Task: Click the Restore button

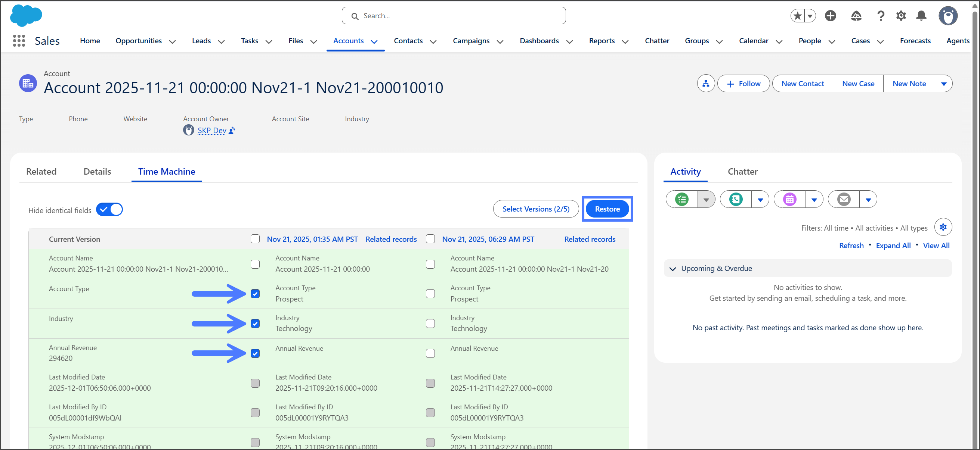Action: pos(607,209)
